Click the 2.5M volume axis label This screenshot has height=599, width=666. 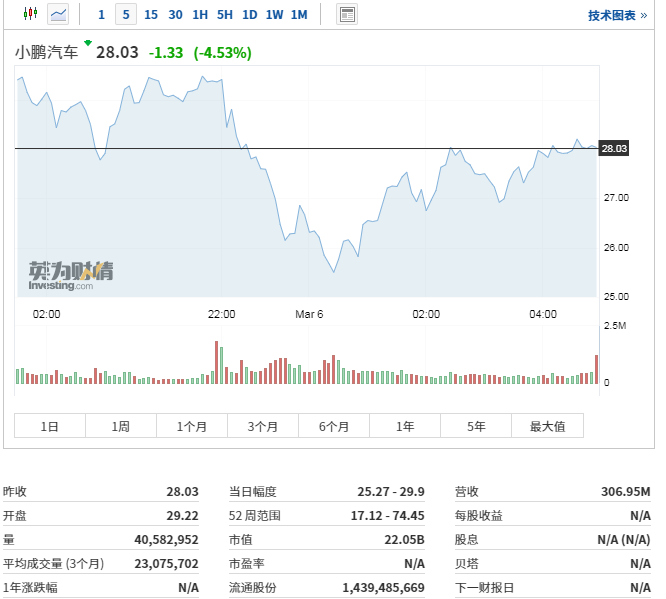[x=615, y=325]
